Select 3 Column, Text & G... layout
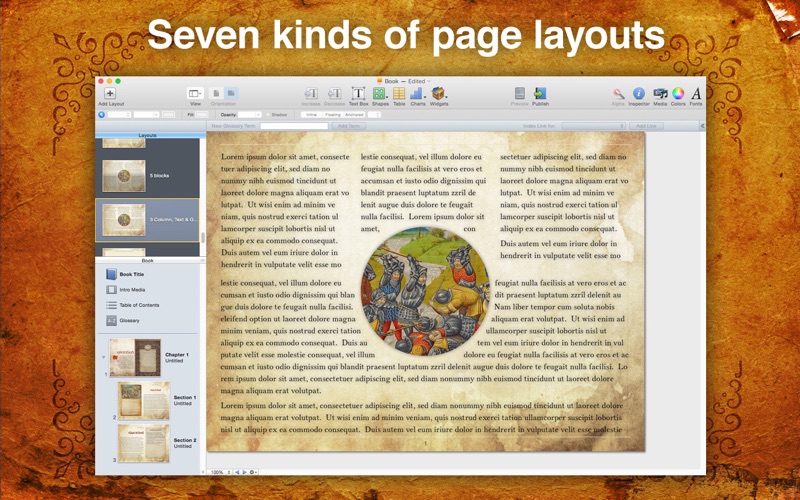Image resolution: width=800 pixels, height=500 pixels. click(147, 220)
